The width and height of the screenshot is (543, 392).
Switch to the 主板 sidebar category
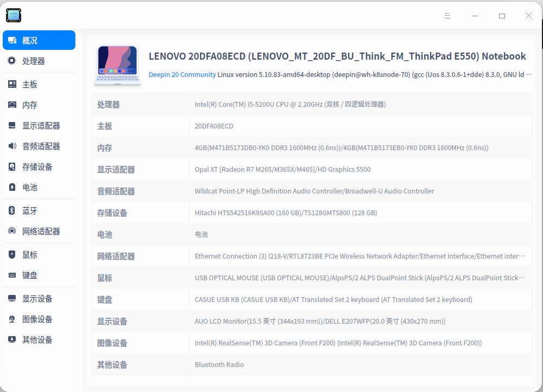(x=39, y=84)
